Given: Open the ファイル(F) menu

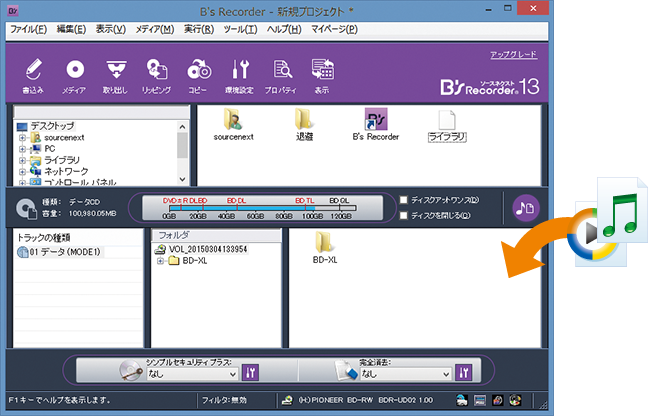Looking at the screenshot, I should click(x=28, y=29).
